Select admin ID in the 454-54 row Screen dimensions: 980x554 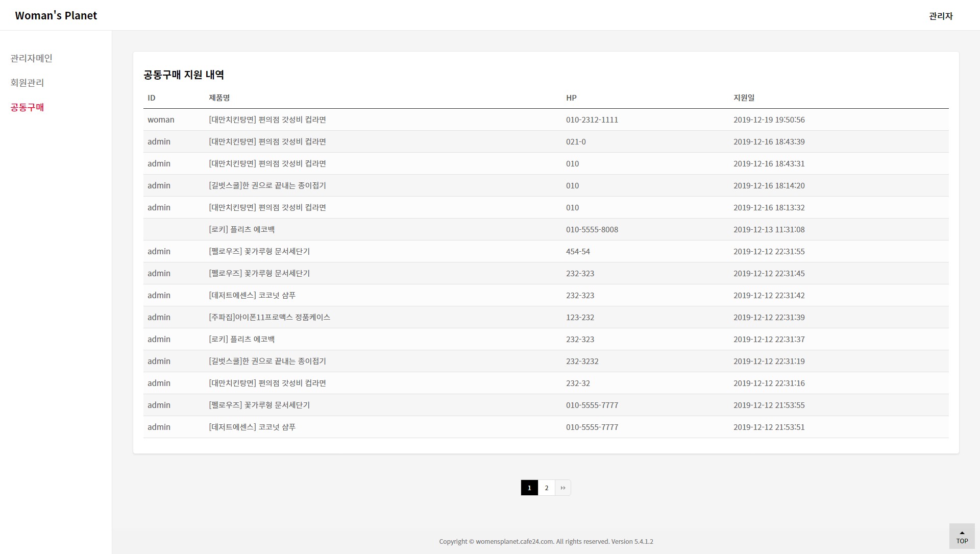[x=159, y=252]
